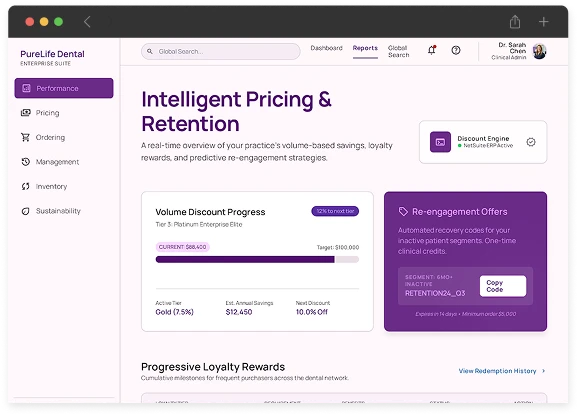Click the NetSuite ERP Active status
The image size is (579, 416).
(x=485, y=146)
